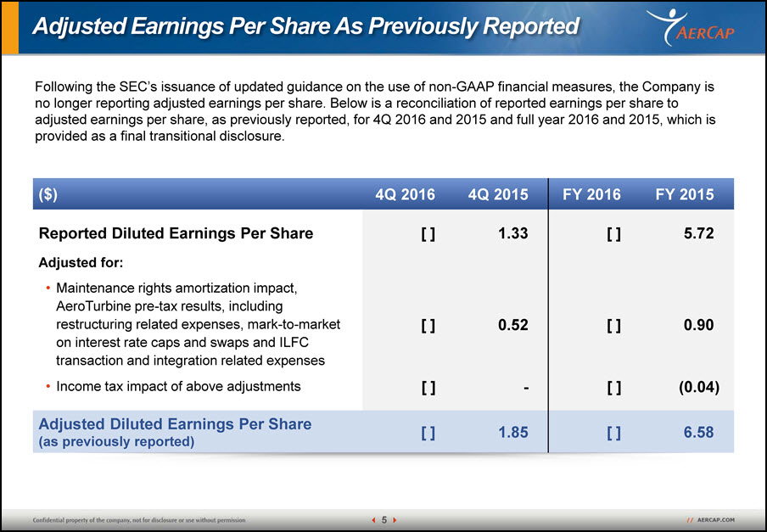The height and width of the screenshot is (532, 767).
Task: Select the 'Reported Diluted Earnings Per Share' row label
Action: 176,232
